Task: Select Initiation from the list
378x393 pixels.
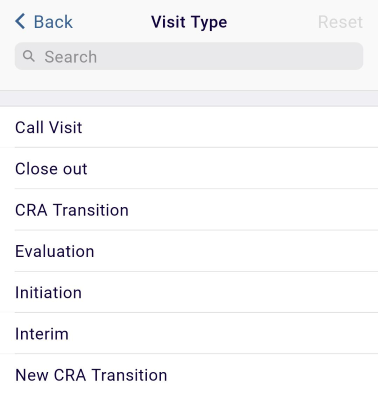Action: 189,292
